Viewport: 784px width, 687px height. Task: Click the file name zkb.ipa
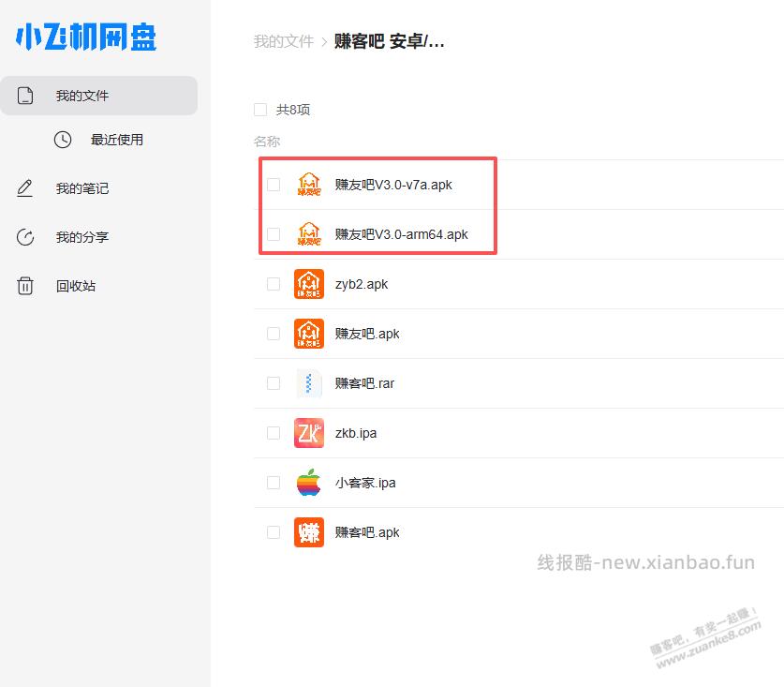[356, 433]
